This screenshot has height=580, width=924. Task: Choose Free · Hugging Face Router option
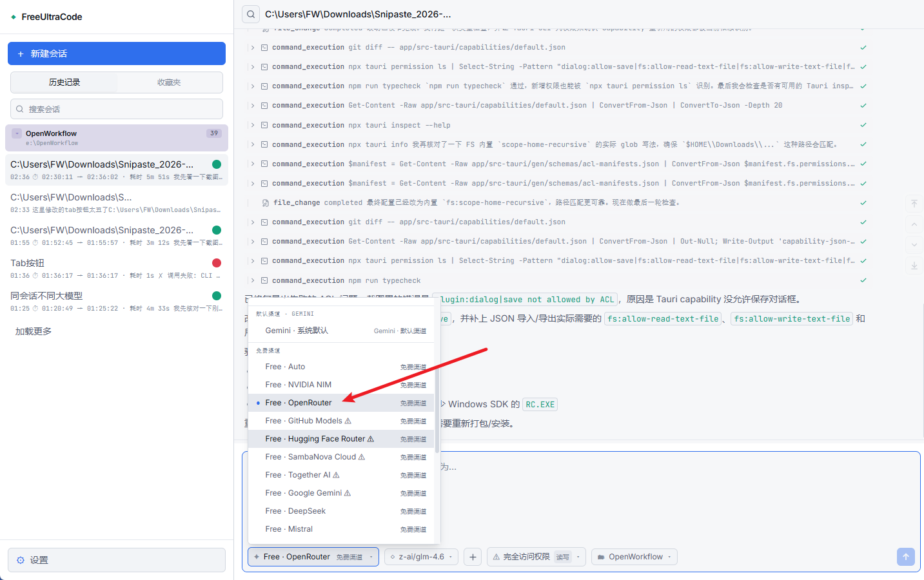click(x=342, y=439)
